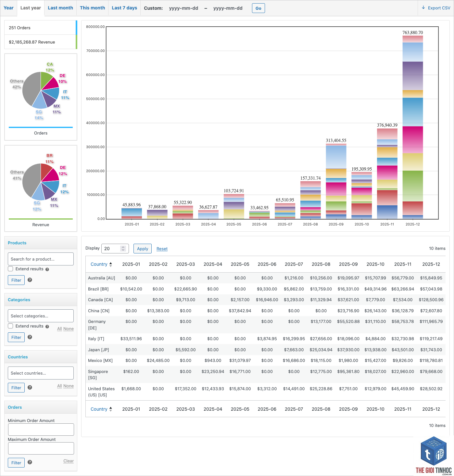Screen dimensions: 454x476
Task: Focus the Maximum Order Amount field
Action: pos(41,448)
